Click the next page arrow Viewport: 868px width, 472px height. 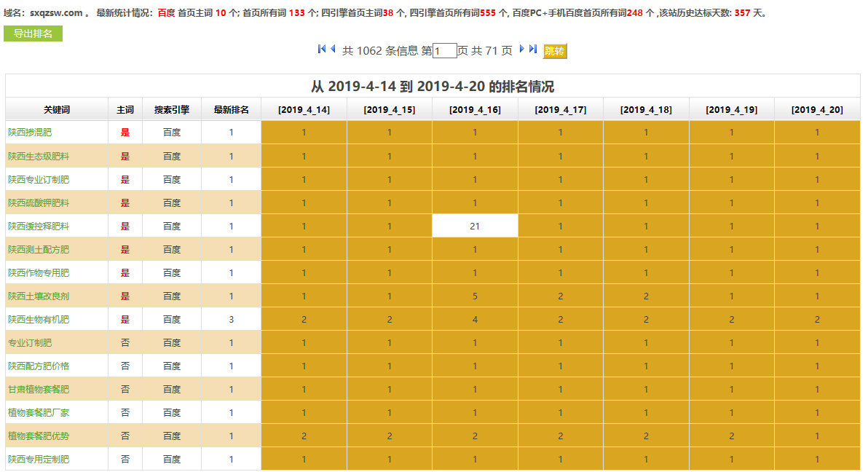(521, 49)
